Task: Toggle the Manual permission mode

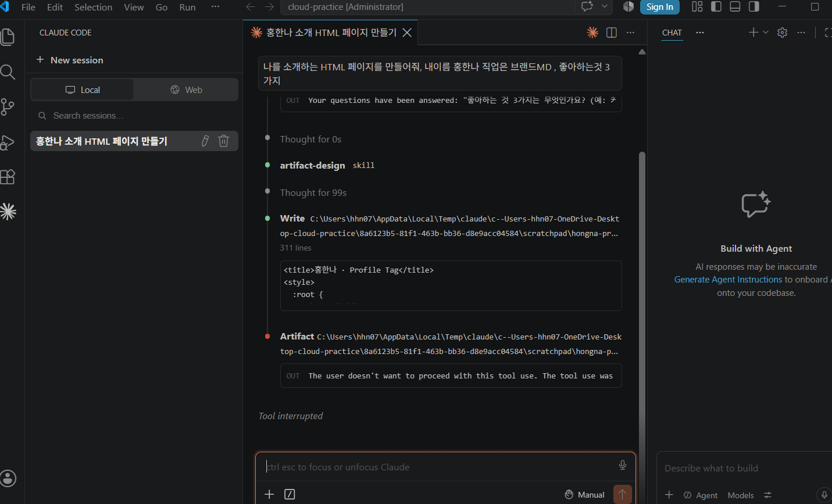Action: coord(585,495)
